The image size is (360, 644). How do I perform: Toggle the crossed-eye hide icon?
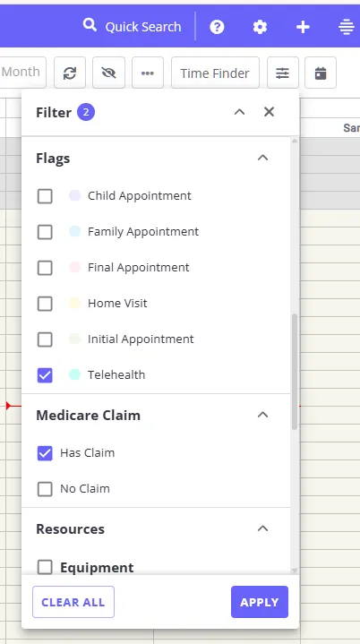click(108, 73)
